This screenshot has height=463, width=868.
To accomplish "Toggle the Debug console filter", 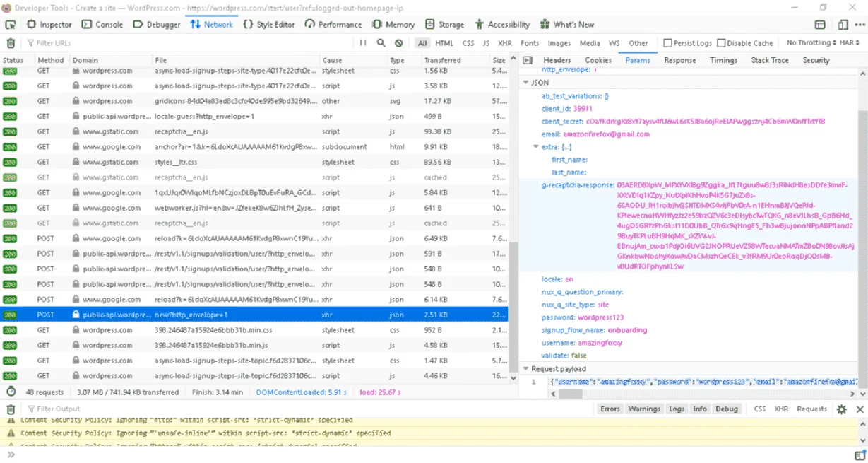I will pyautogui.click(x=726, y=409).
